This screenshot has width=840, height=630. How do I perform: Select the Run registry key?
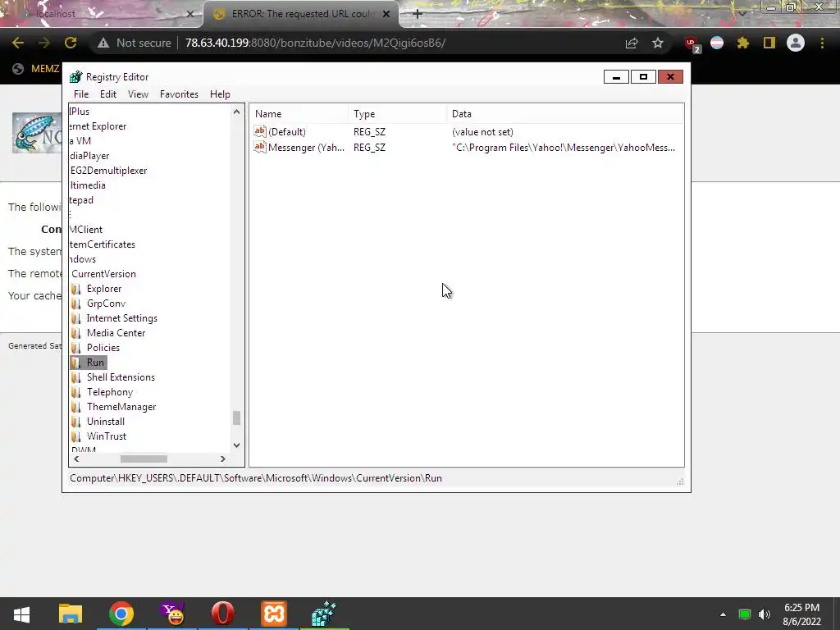coord(95,363)
